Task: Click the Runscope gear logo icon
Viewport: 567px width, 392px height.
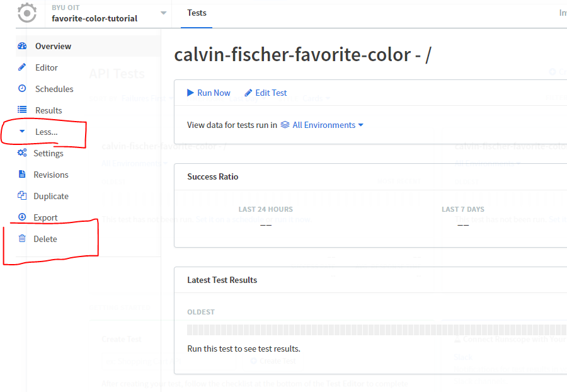Action: tap(26, 13)
